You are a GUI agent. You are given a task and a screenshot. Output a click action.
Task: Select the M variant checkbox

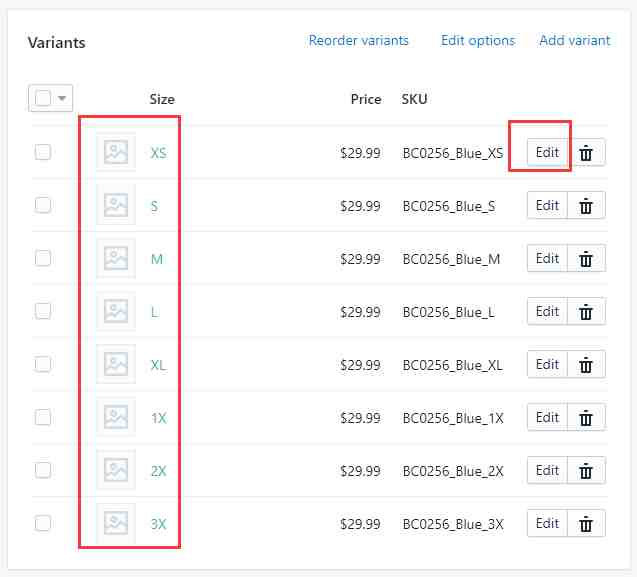43,258
